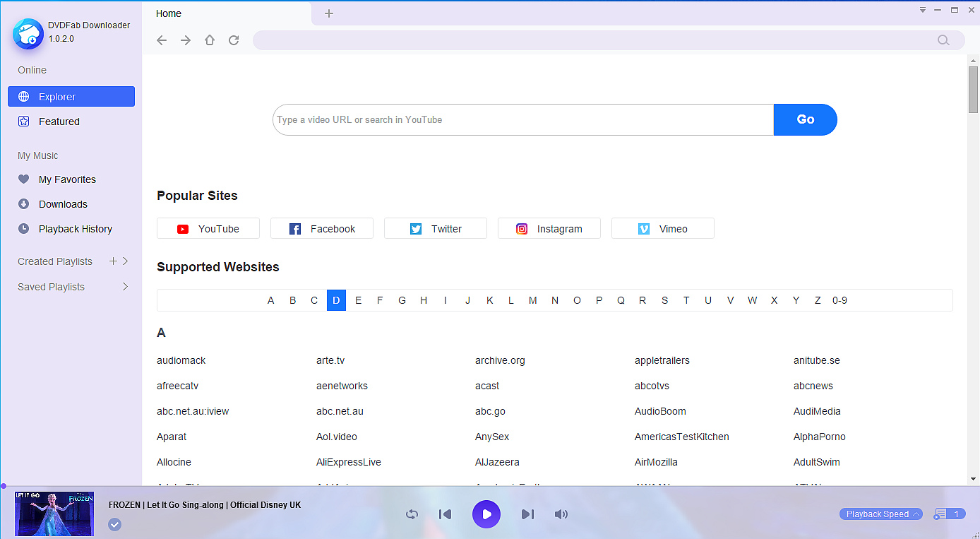
Task: Open the Facebook popular site
Action: coord(322,228)
